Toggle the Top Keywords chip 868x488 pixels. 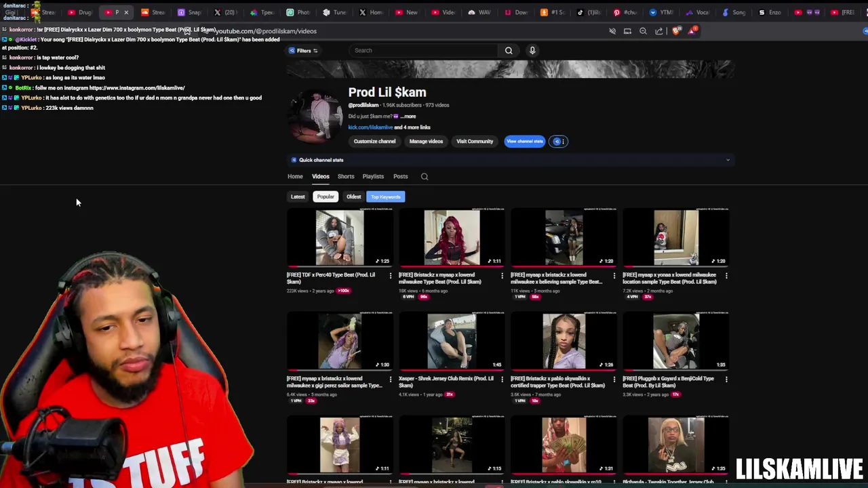coord(385,197)
